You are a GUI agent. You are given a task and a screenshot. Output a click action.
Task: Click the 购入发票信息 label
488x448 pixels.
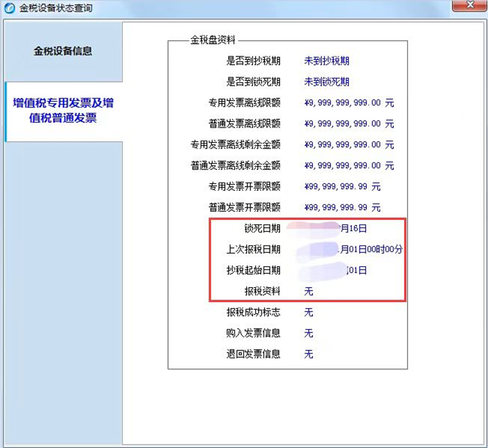tap(253, 333)
